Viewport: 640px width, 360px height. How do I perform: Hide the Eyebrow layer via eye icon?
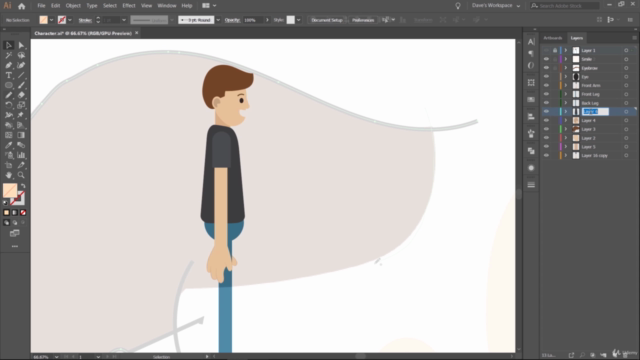546,68
